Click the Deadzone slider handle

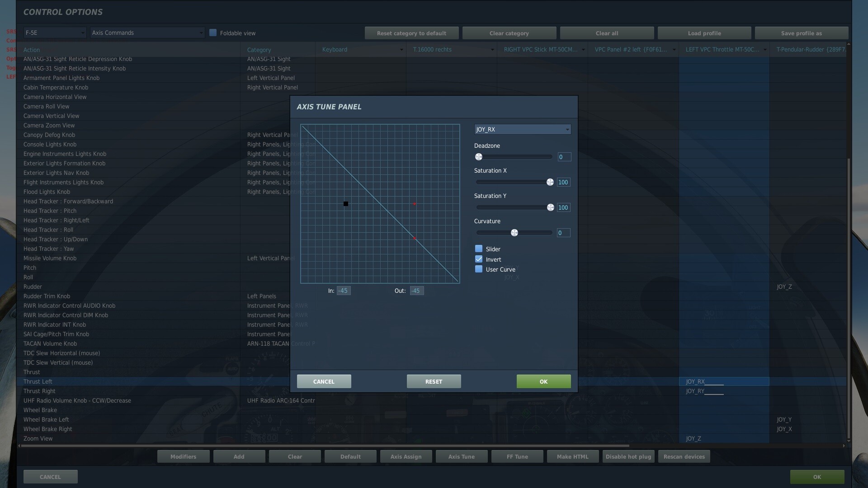click(x=479, y=157)
